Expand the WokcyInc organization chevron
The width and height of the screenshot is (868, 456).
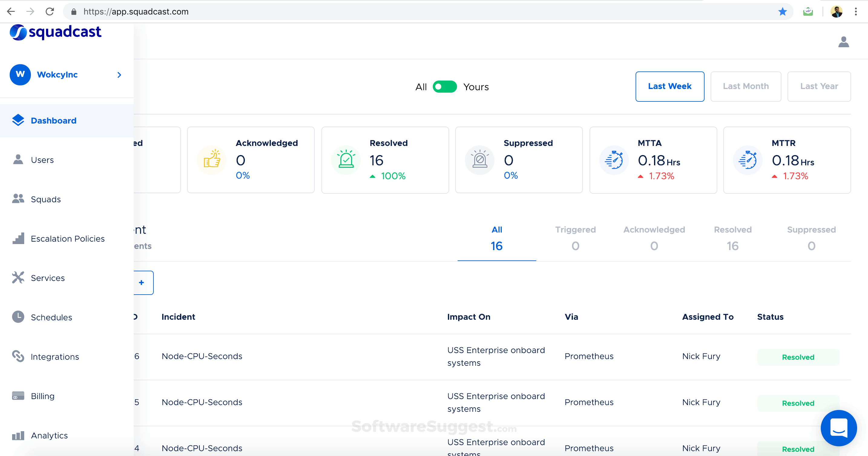(119, 74)
